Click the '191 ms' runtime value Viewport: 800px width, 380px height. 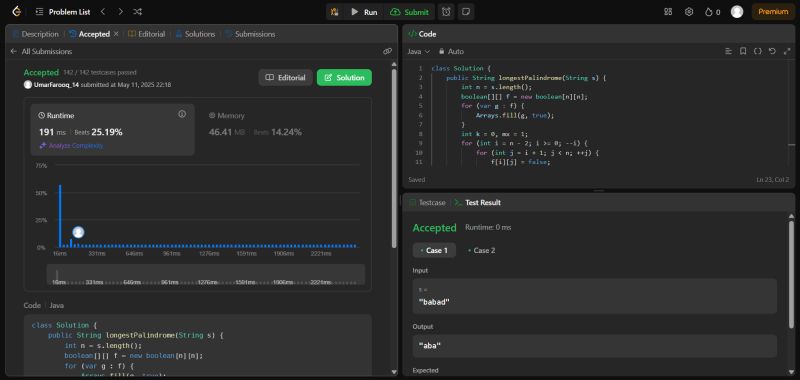tap(53, 132)
